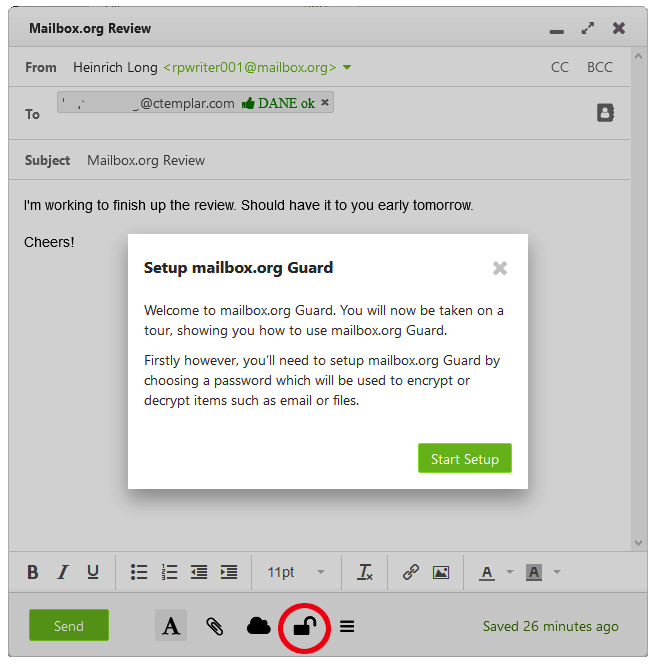
Task: Show the BCC field
Action: 600,67
